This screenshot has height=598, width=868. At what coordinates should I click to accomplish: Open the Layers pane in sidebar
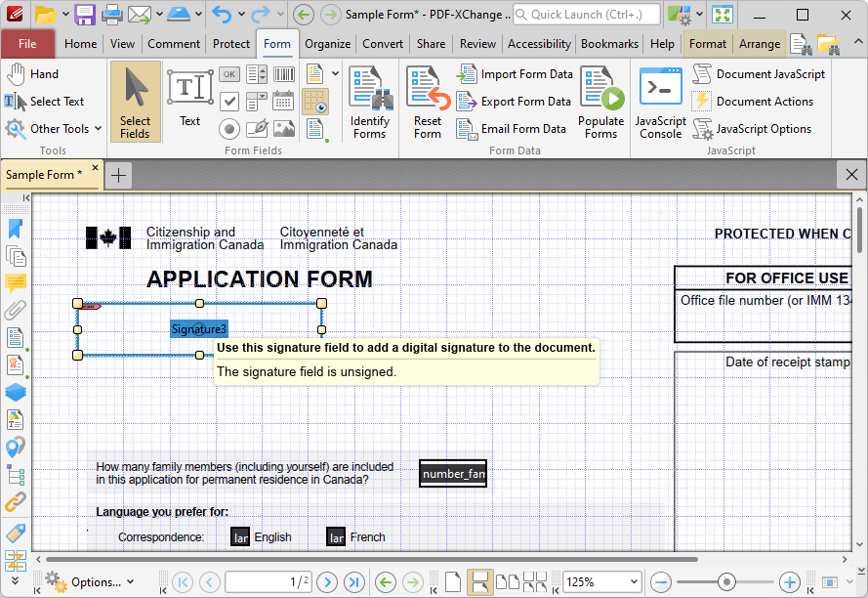15,392
